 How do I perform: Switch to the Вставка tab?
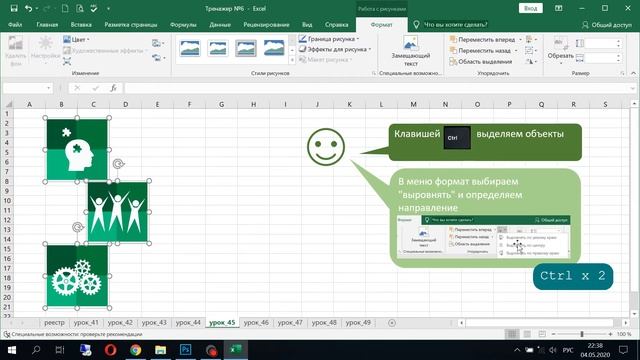point(81,24)
